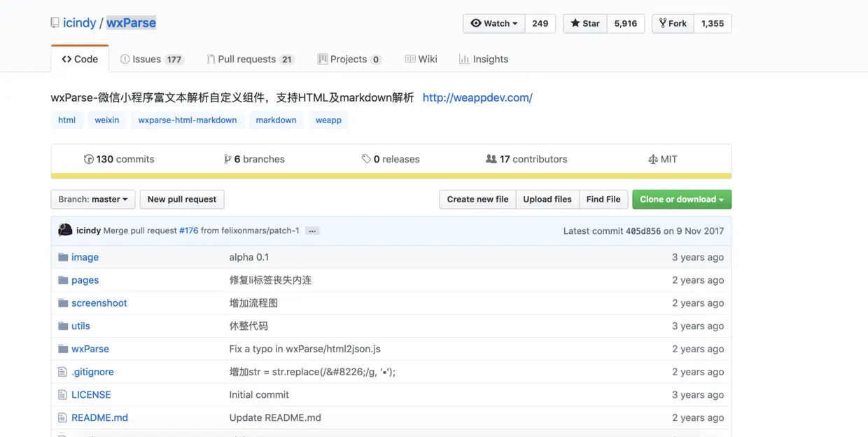Click the file icon for README.md

click(x=62, y=417)
